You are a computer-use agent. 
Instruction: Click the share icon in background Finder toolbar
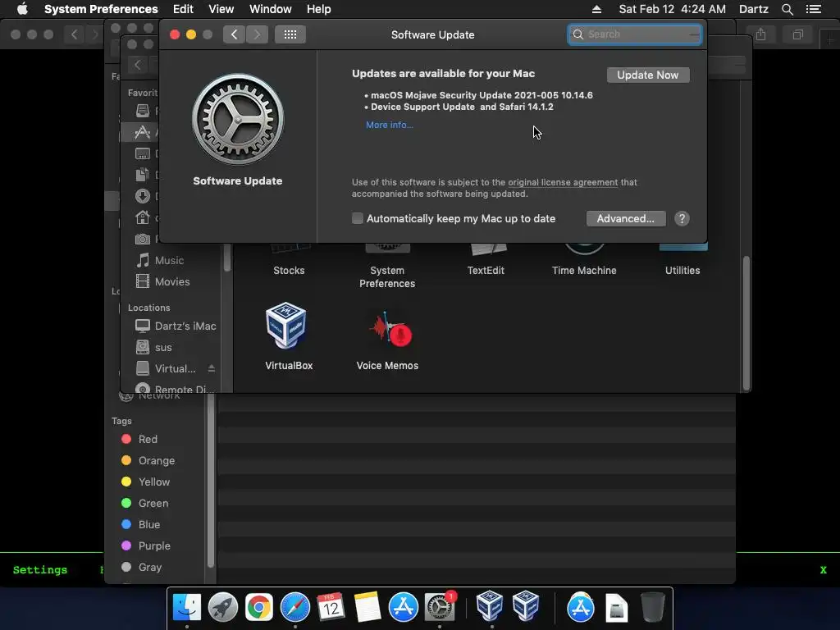point(760,34)
